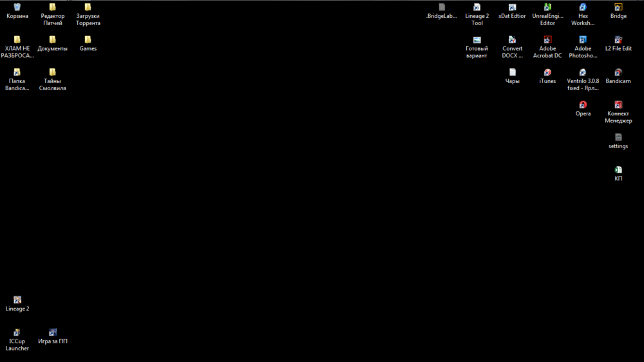Screen dimensions: 644x362
Task: Click the iTunes shortcut icon
Action: coord(547,73)
